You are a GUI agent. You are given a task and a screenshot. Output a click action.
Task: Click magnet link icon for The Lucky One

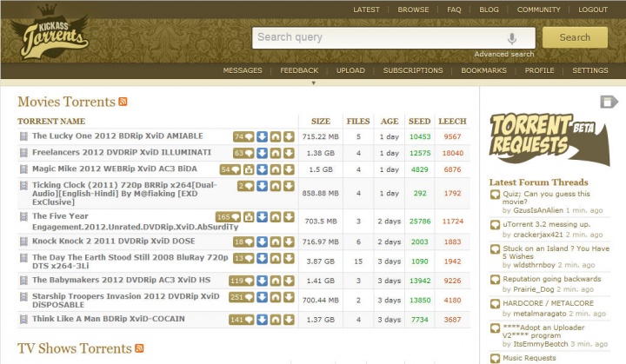(x=276, y=137)
